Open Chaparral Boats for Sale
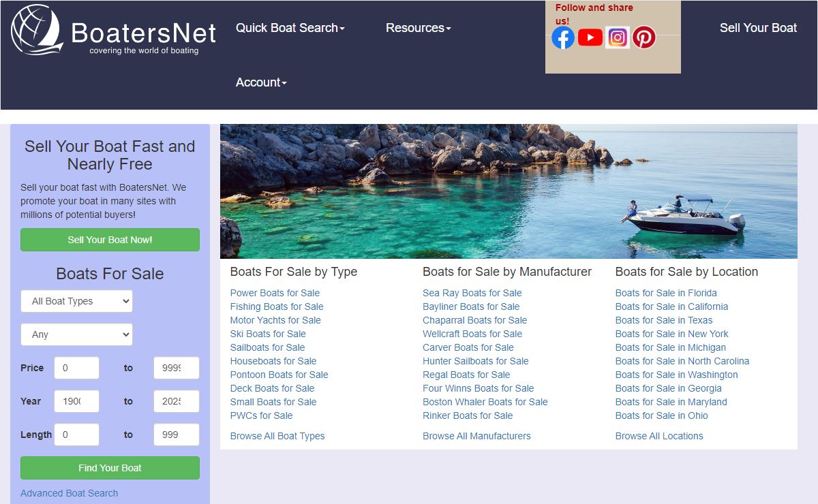This screenshot has height=504, width=818. pyautogui.click(x=475, y=320)
